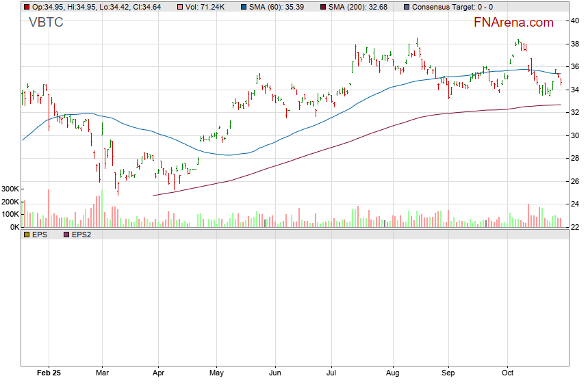Click the 300K volume axis label

(10, 189)
